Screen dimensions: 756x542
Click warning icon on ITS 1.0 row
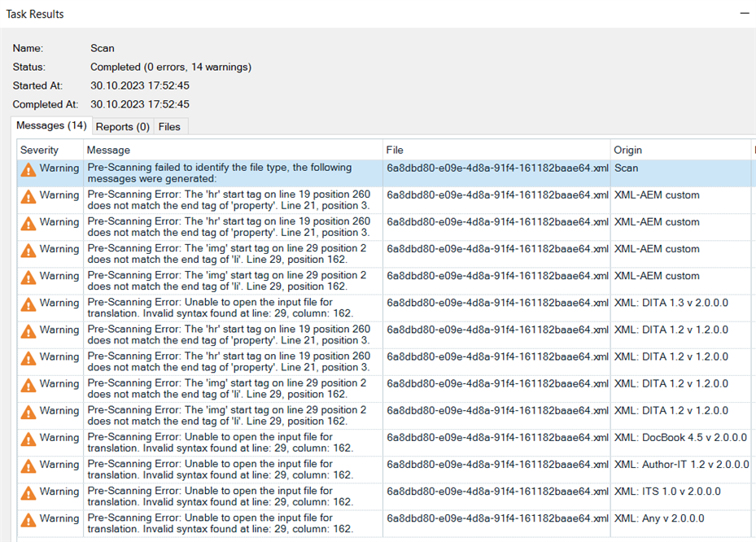pyautogui.click(x=28, y=493)
